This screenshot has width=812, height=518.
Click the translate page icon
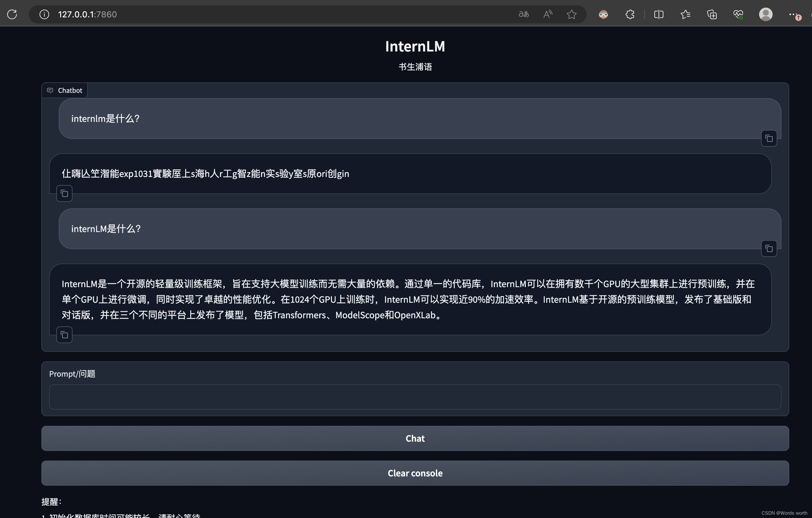[523, 14]
